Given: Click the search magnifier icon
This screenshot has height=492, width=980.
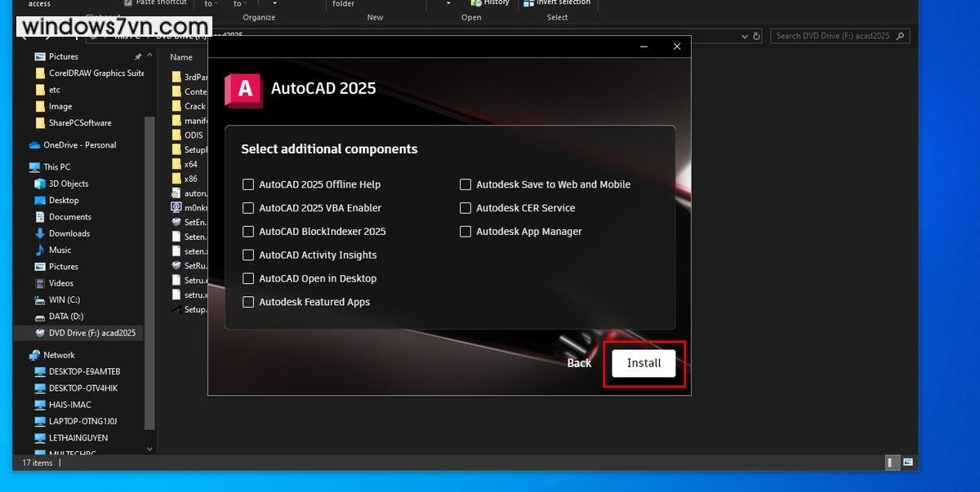Looking at the screenshot, I should click(x=900, y=36).
